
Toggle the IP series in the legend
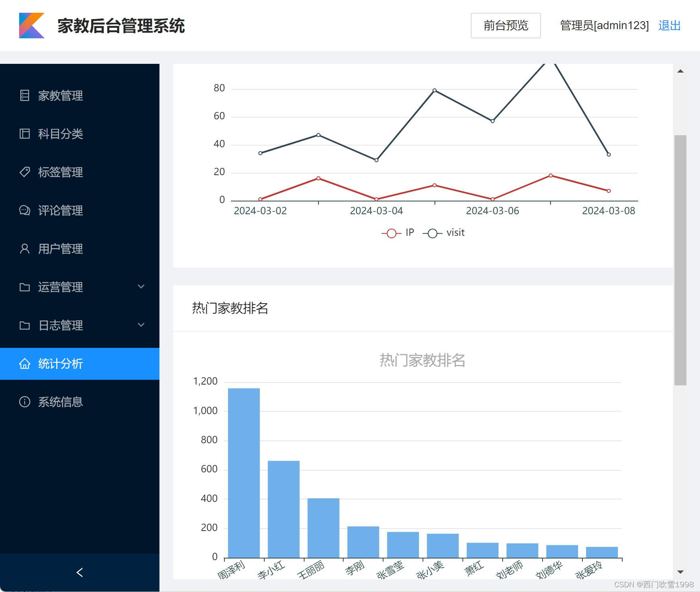tap(398, 233)
